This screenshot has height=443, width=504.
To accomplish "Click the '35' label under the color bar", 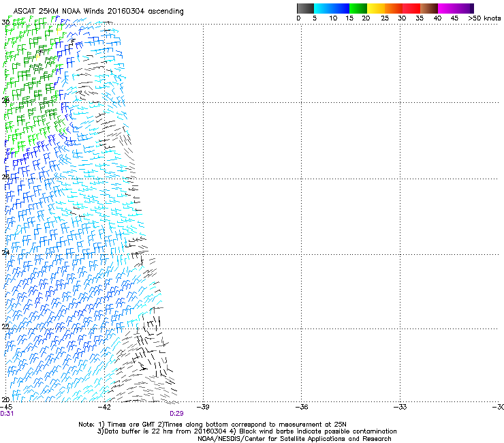I will [420, 18].
